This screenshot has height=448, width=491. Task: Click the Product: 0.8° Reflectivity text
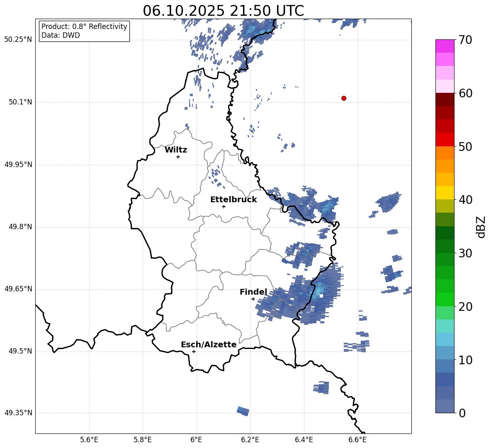click(84, 27)
